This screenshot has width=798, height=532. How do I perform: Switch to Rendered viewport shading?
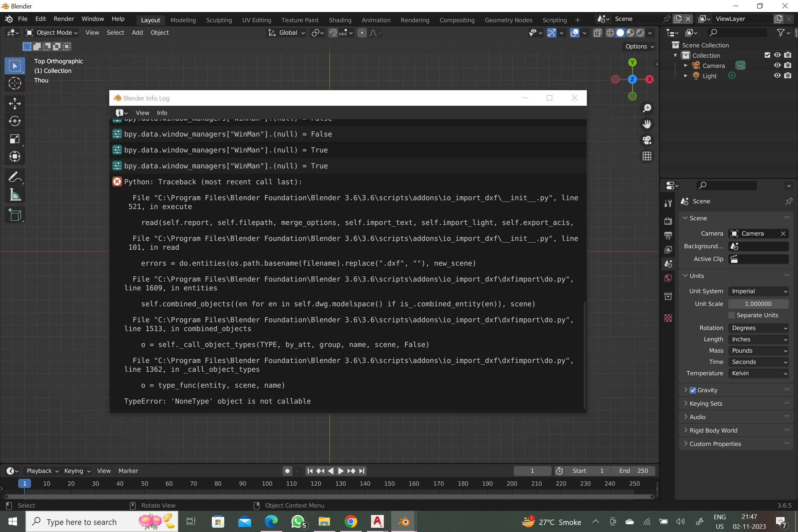(640, 33)
